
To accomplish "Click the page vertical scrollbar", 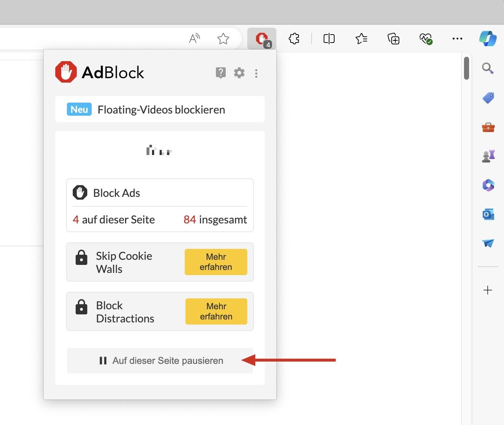I will click(x=467, y=68).
